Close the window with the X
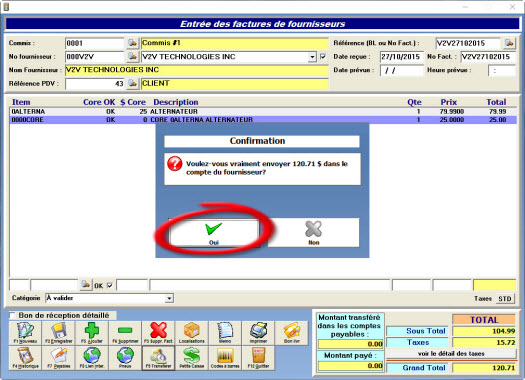Image resolution: width=525 pixels, height=380 pixels. (x=512, y=7)
